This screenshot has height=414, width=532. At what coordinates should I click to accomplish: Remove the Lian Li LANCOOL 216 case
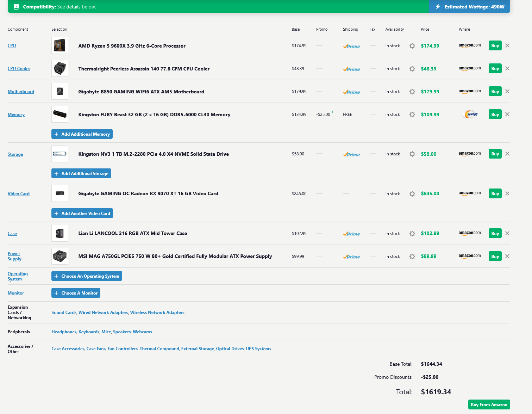coord(507,233)
